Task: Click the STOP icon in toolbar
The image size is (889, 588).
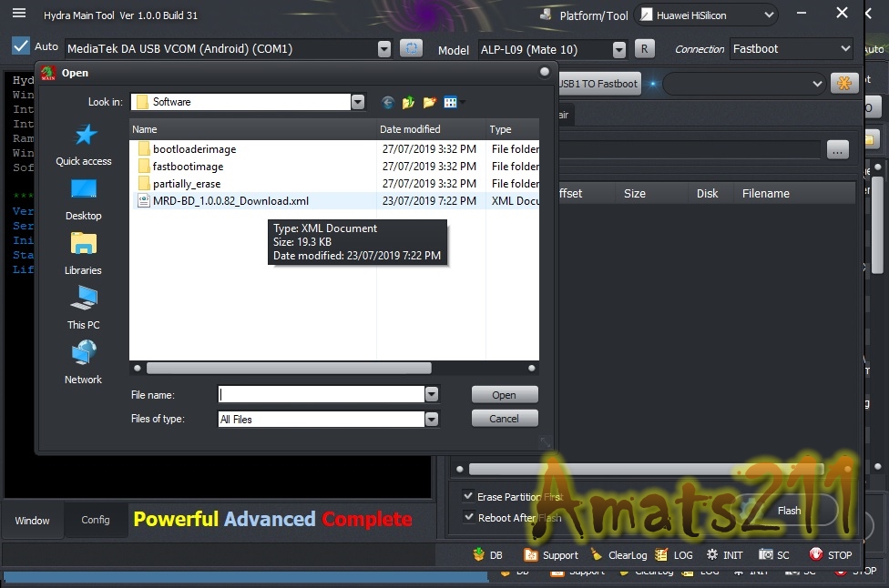Action: tap(830, 554)
